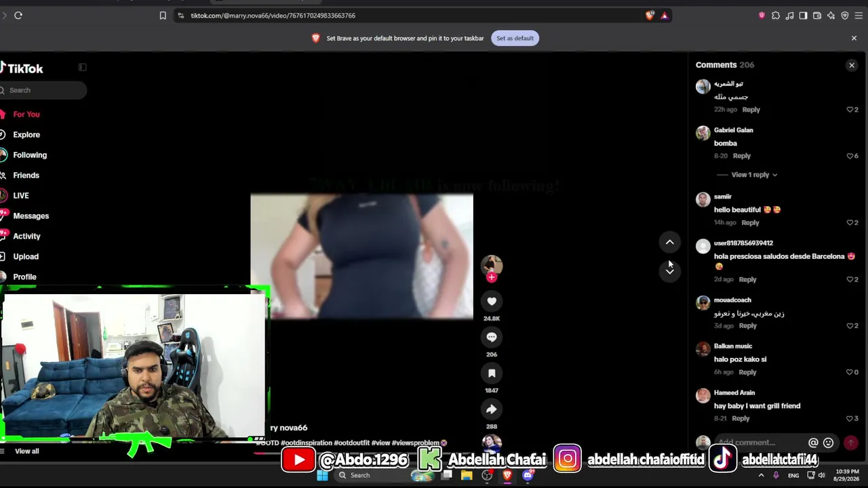Viewport: 868px width, 488px height.
Task: Open the video creator's profile avatar
Action: point(492,265)
